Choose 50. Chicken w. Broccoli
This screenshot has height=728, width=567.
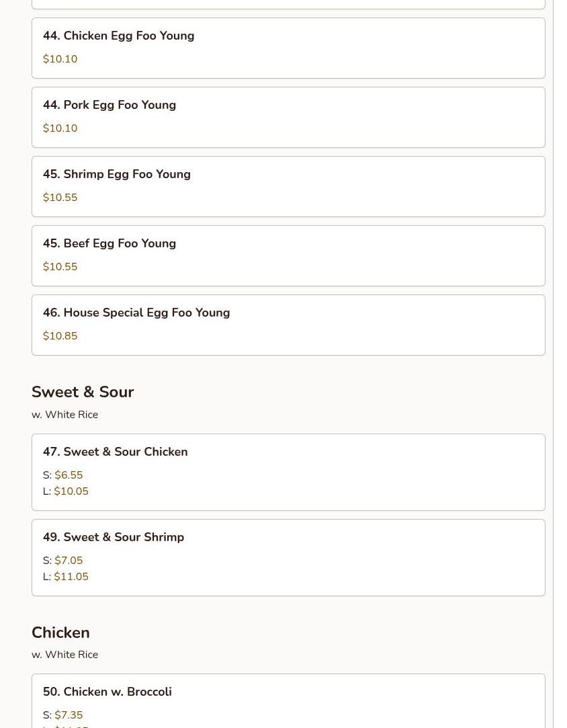click(x=107, y=692)
